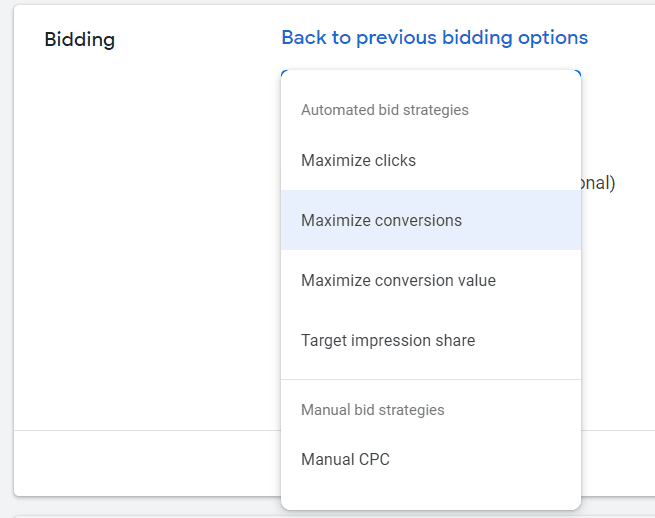Click the Back to previous bidding options link
This screenshot has height=518, width=655.
tap(434, 38)
